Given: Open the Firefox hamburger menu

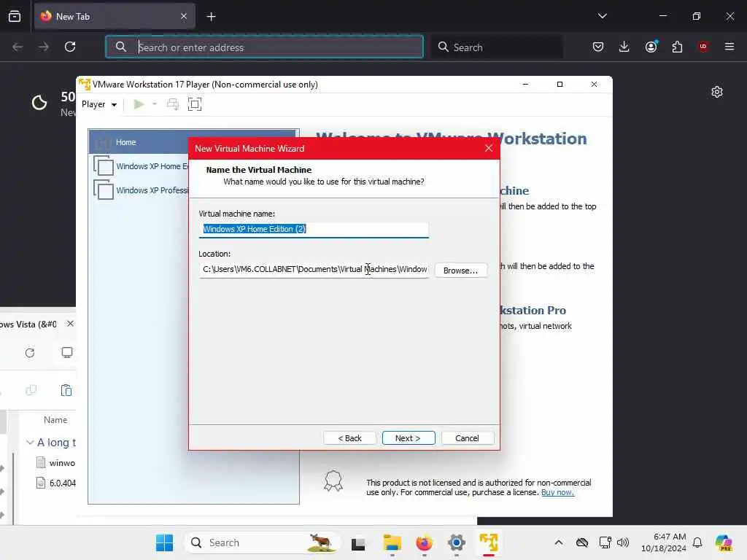Looking at the screenshot, I should (x=729, y=47).
